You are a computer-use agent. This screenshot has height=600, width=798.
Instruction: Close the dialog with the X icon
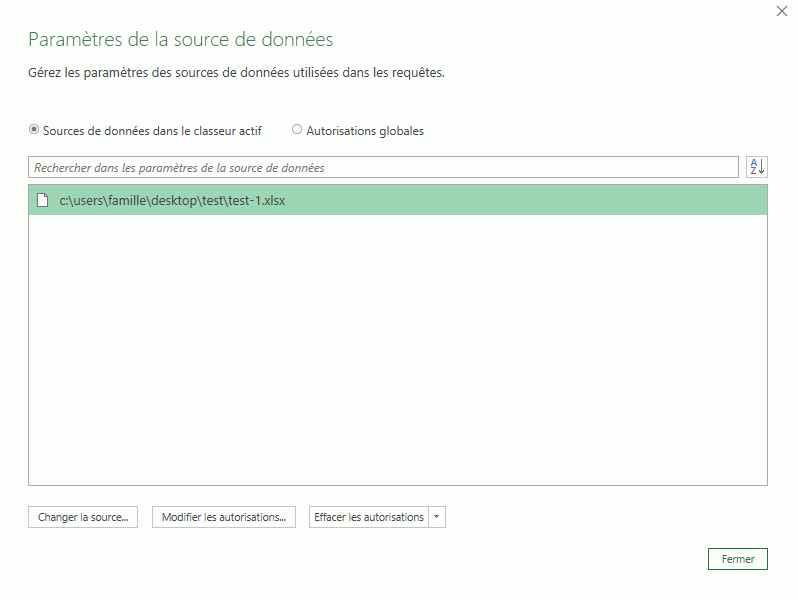tap(781, 11)
